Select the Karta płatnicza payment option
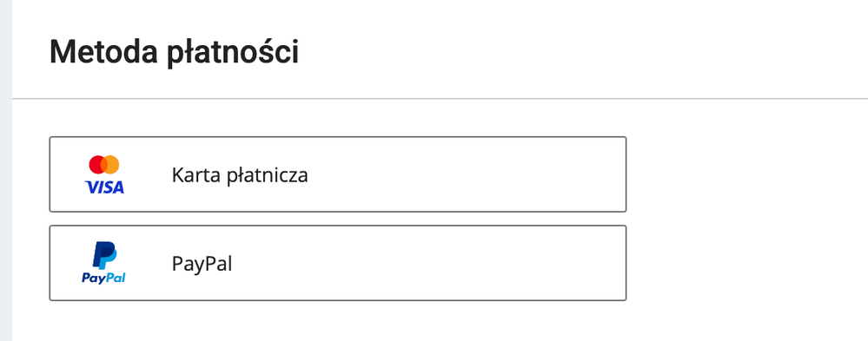 338,174
